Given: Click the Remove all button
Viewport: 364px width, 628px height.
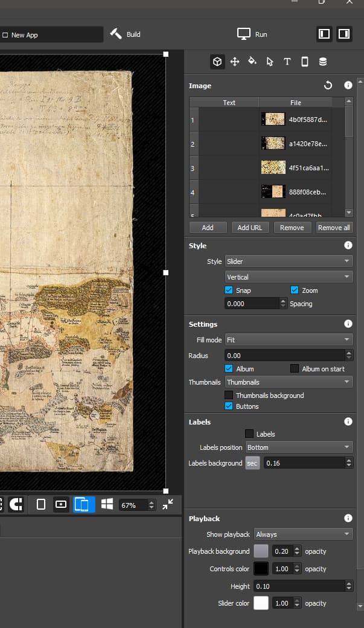Looking at the screenshot, I should click(x=334, y=228).
